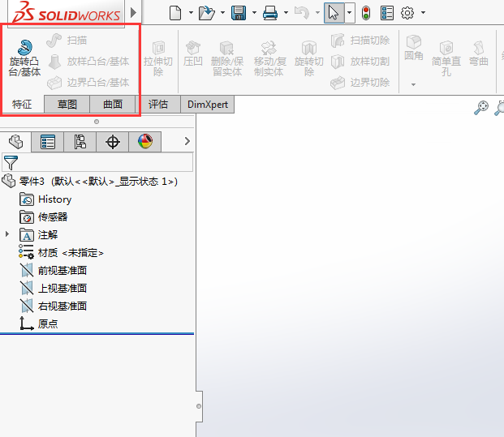Click the feature tree filter input field
504x437 pixels.
tap(97, 162)
